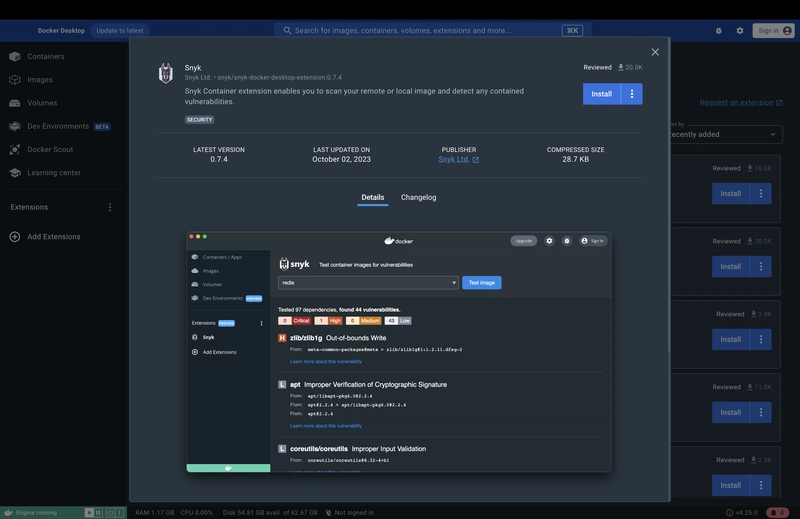This screenshot has height=519, width=800.
Task: Pause the Docker engine in status bar
Action: pyautogui.click(x=99, y=512)
